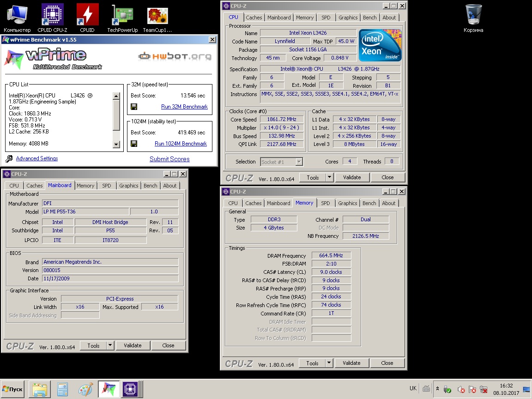Click the show desktop tray button
The height and width of the screenshot is (399, 532).
[x=526, y=389]
